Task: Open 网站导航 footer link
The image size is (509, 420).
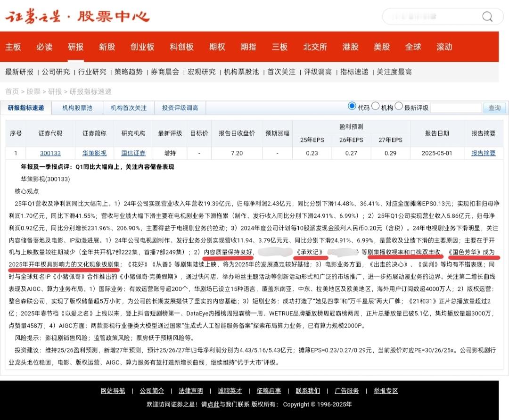Action: point(113,391)
